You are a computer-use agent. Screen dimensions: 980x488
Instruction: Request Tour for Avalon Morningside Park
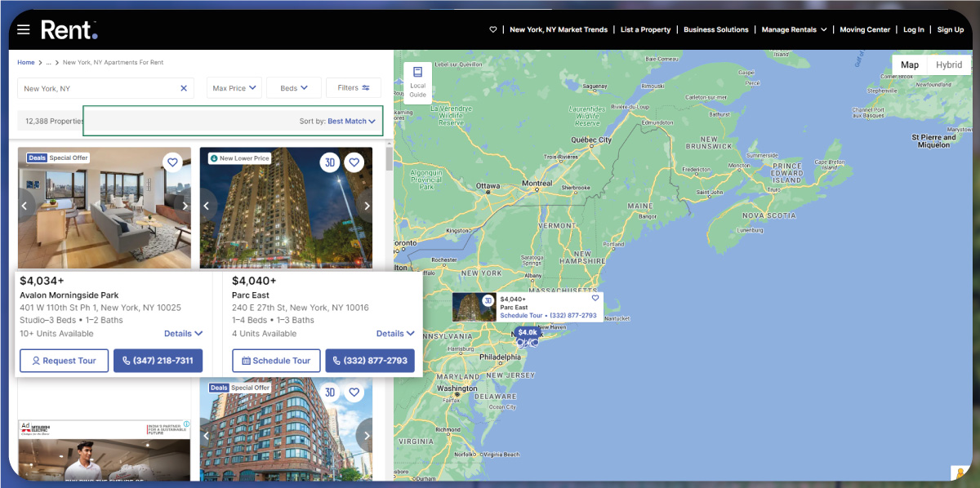[x=64, y=361]
